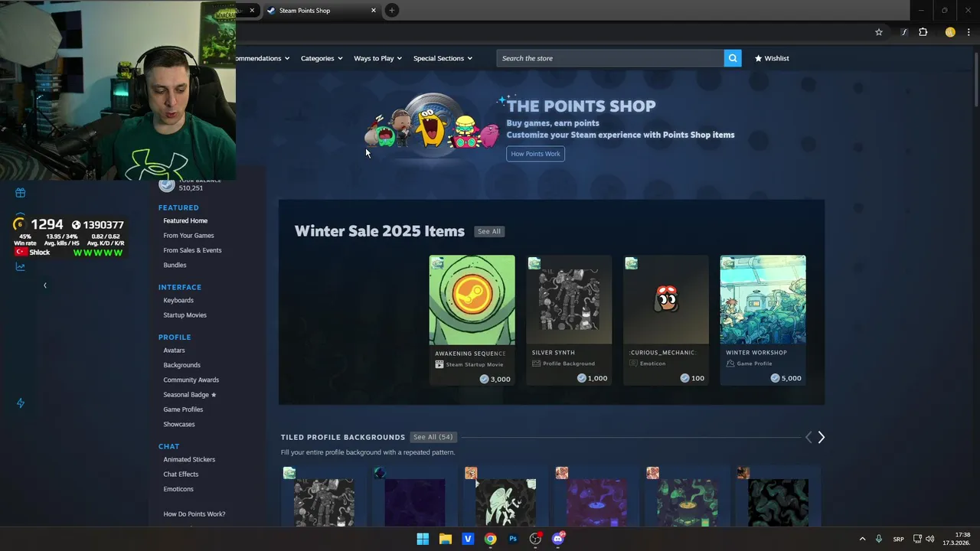This screenshot has height=551, width=980.
Task: Click the microphone tray icon
Action: (x=879, y=539)
